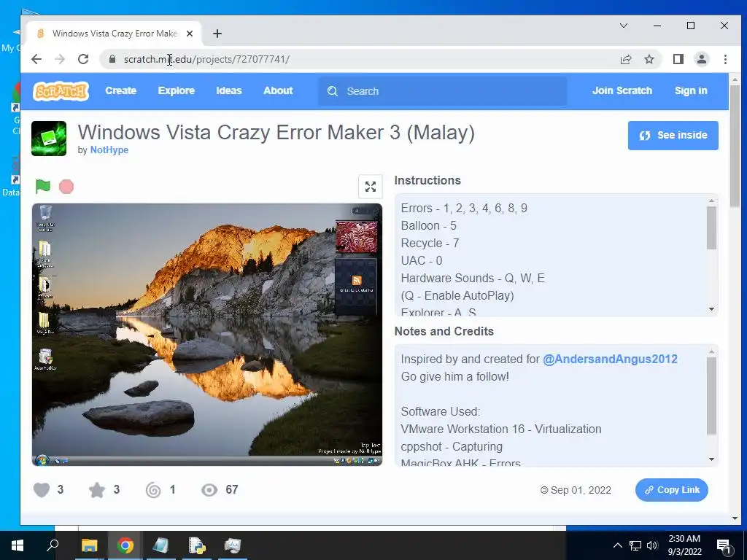Click 'VMware Workstation 16 - Virtualization' text
Image resolution: width=747 pixels, height=560 pixels.
(501, 429)
